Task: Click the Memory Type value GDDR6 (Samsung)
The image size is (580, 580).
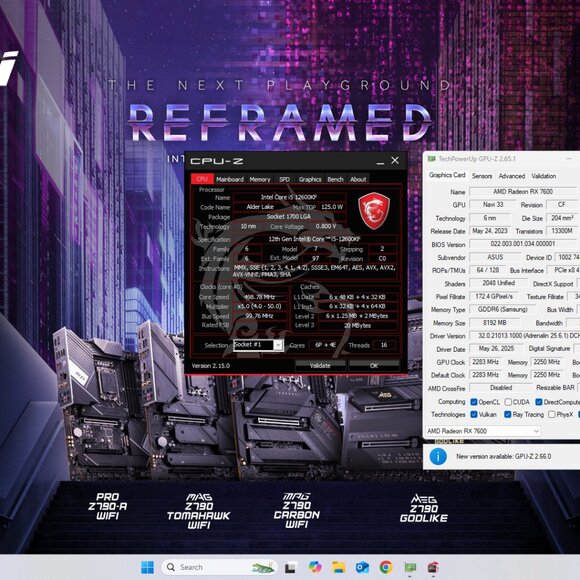Action: click(x=502, y=309)
